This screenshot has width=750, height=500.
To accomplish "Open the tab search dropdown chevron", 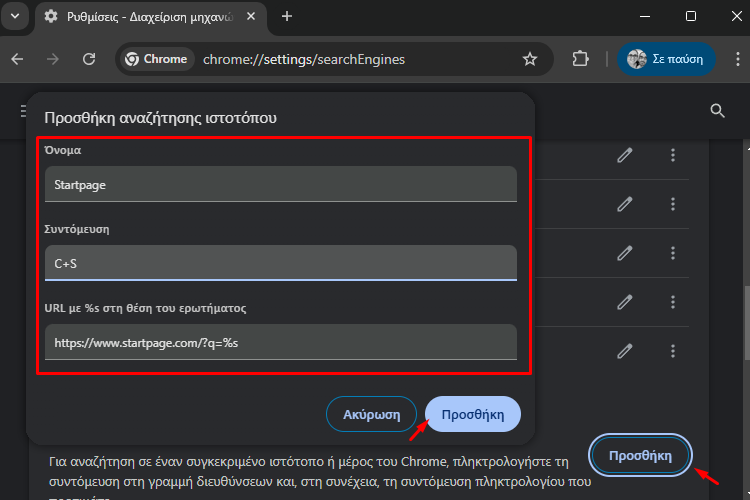I will tap(15, 16).
